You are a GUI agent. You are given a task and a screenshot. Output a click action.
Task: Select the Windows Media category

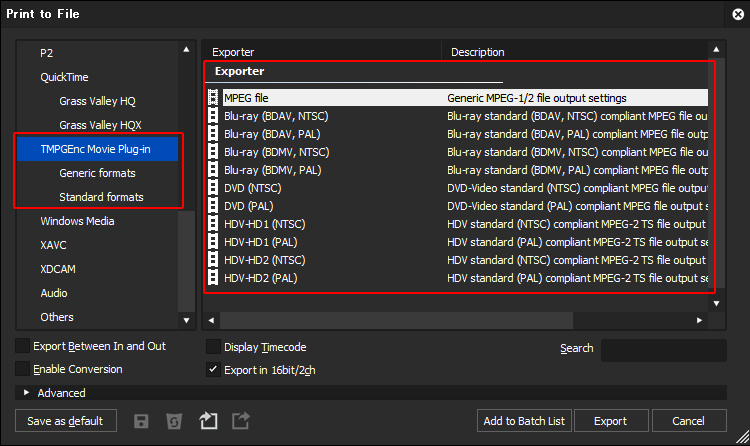coord(77,221)
